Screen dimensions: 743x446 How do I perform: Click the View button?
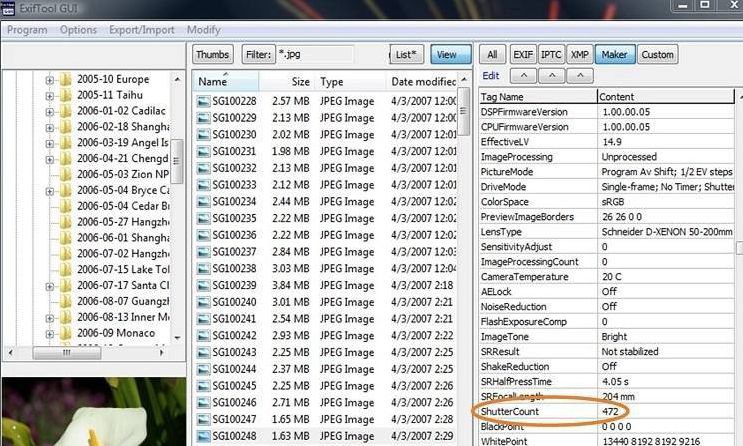coord(451,55)
